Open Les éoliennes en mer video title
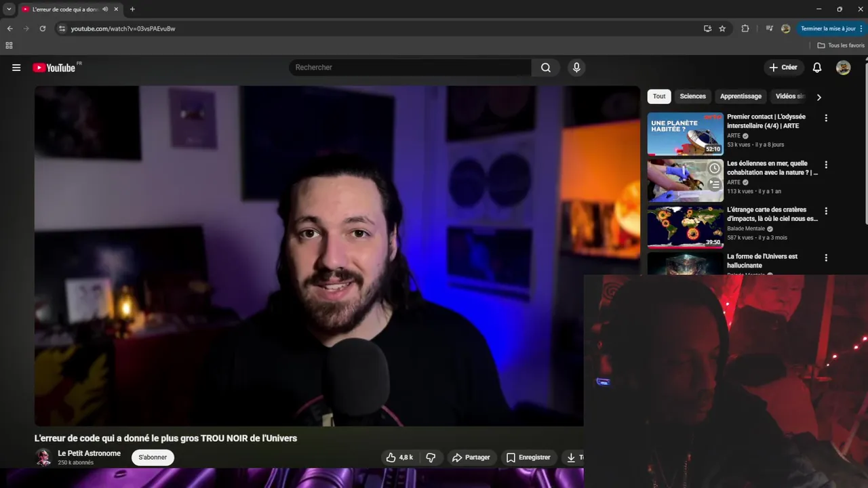This screenshot has width=868, height=488. pos(772,168)
